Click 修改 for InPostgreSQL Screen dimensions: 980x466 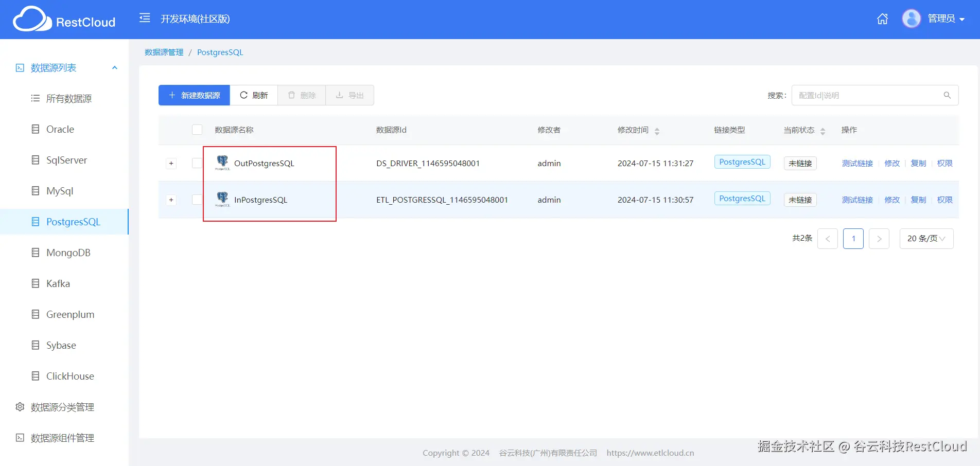coord(892,200)
